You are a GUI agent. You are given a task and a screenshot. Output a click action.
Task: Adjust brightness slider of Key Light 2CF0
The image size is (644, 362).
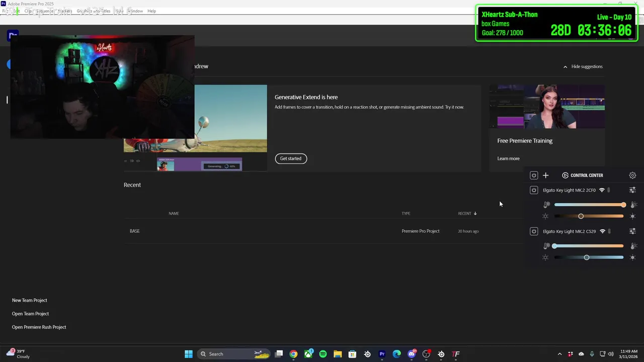[589, 216]
